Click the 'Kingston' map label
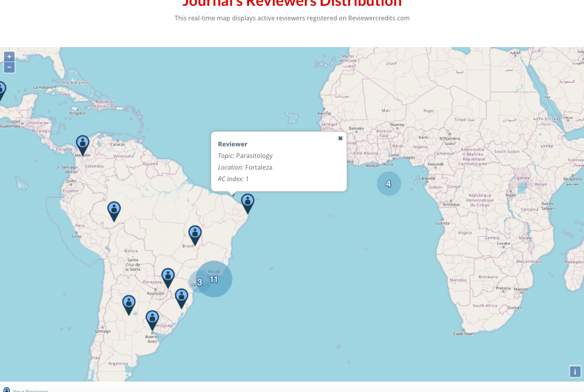Screen dimensions: 584x392 pyautogui.click(x=77, y=113)
